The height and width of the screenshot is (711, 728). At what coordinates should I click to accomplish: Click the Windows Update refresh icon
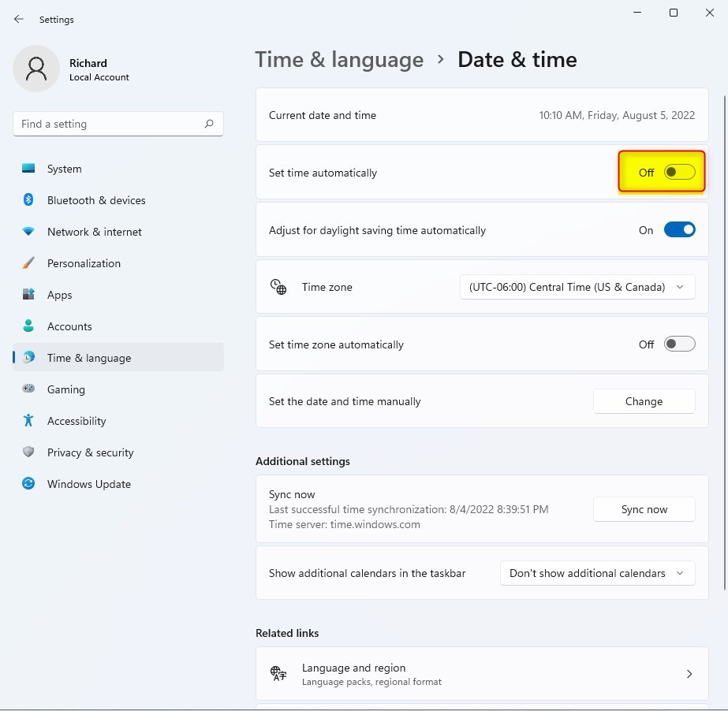point(28,483)
